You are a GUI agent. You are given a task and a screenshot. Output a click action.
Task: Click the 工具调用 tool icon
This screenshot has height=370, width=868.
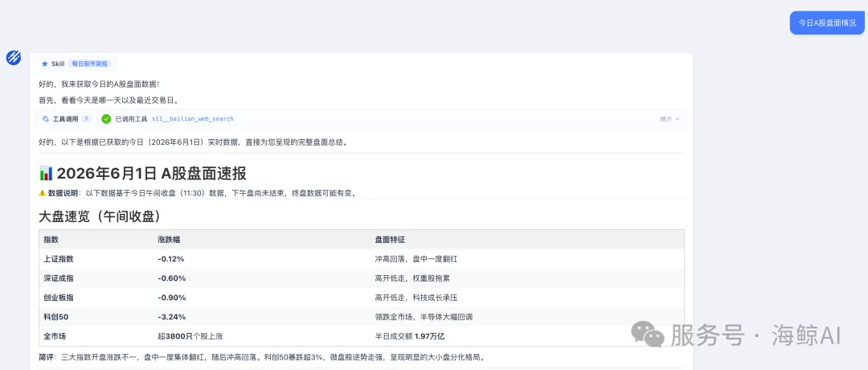click(45, 119)
